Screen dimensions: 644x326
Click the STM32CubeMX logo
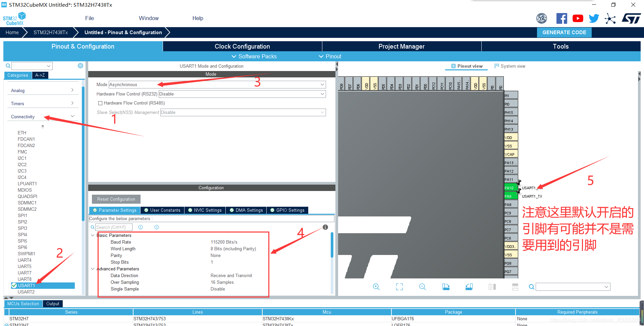pos(14,19)
